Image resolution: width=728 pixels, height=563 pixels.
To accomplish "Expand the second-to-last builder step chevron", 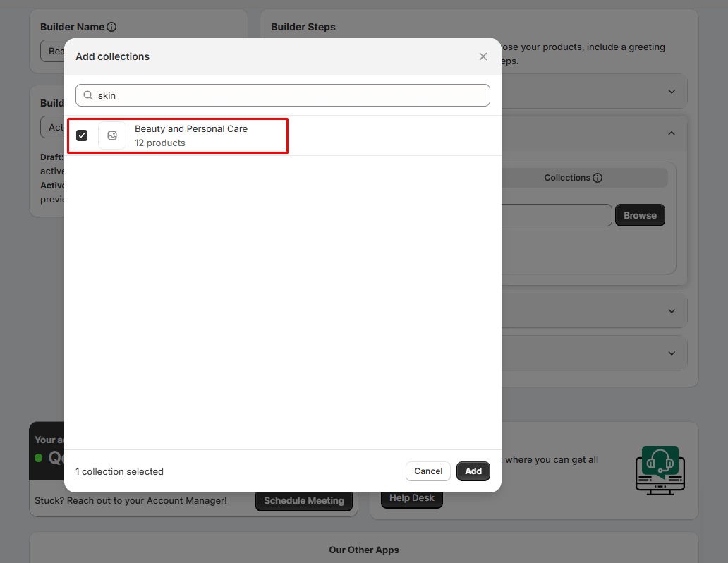I will tap(672, 311).
